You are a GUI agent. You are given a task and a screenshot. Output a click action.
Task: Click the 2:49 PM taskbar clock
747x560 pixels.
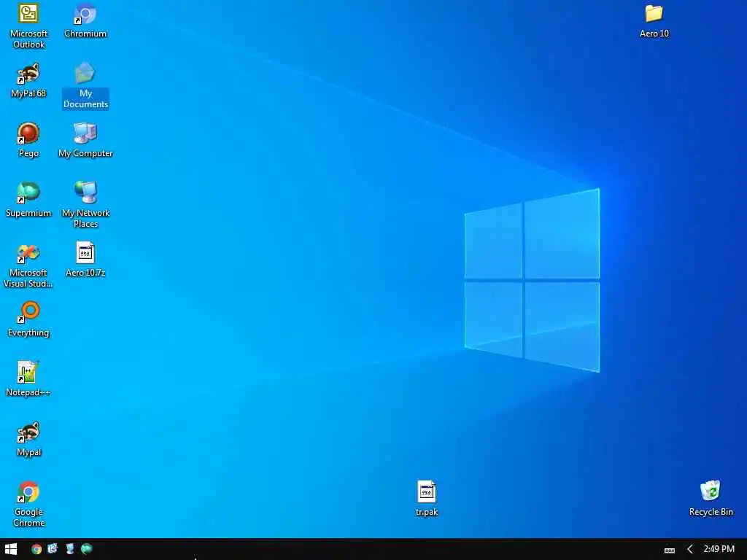point(719,549)
